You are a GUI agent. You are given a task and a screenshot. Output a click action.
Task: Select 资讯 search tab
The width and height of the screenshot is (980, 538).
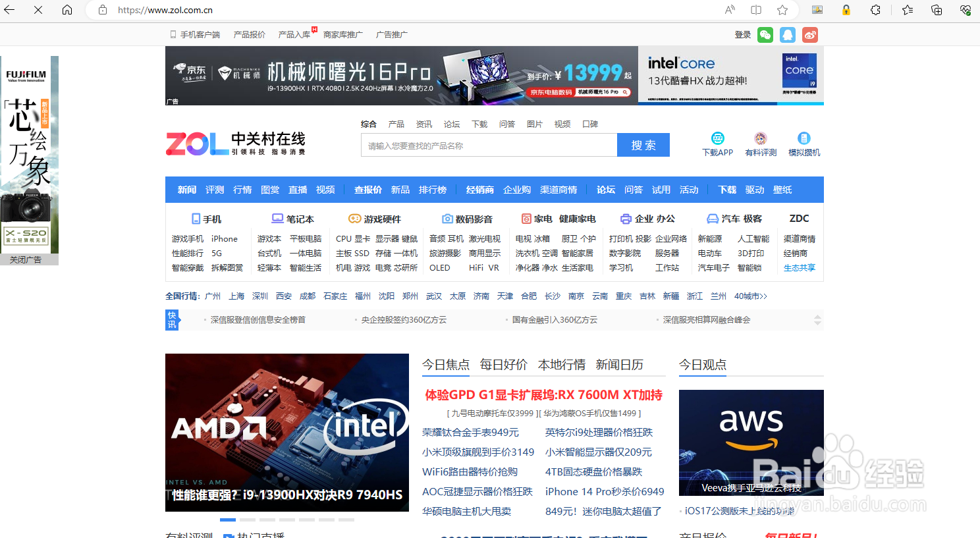424,124
